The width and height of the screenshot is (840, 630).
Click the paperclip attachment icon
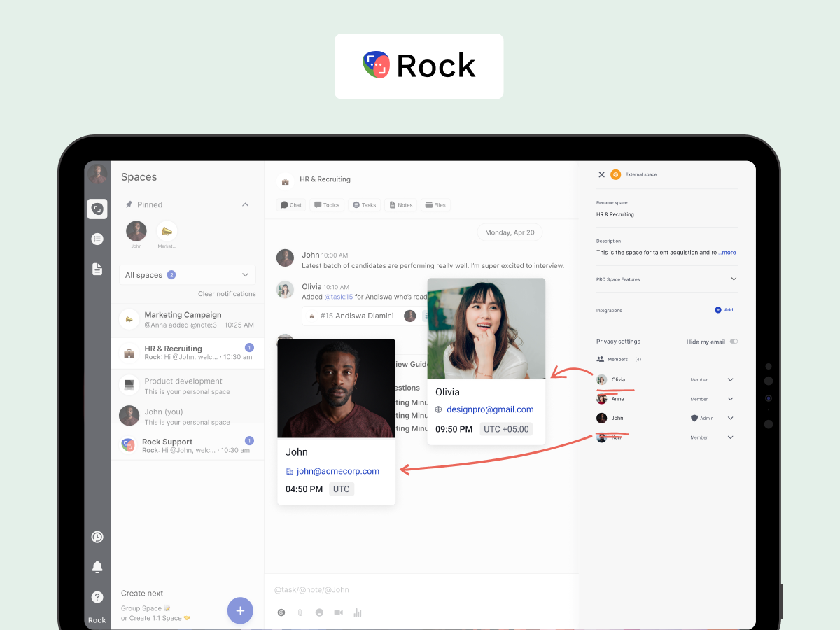tap(300, 612)
